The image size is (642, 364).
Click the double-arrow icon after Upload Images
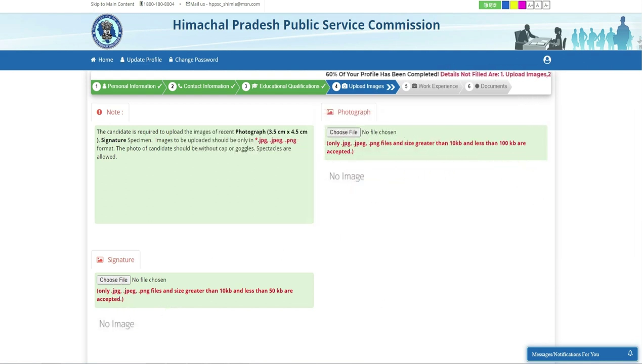(x=391, y=87)
